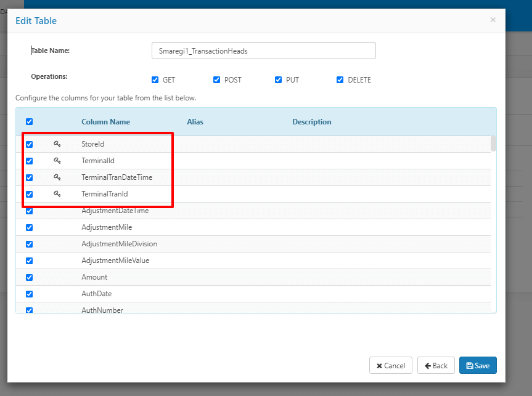The height and width of the screenshot is (396, 532).
Task: Uncheck the StoreId column checkbox
Action: pyautogui.click(x=30, y=145)
